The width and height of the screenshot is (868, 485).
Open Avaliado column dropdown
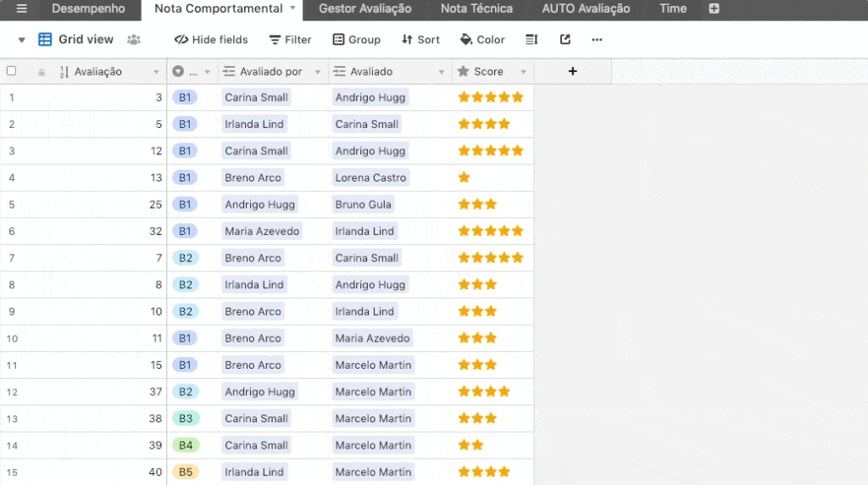pyautogui.click(x=441, y=72)
